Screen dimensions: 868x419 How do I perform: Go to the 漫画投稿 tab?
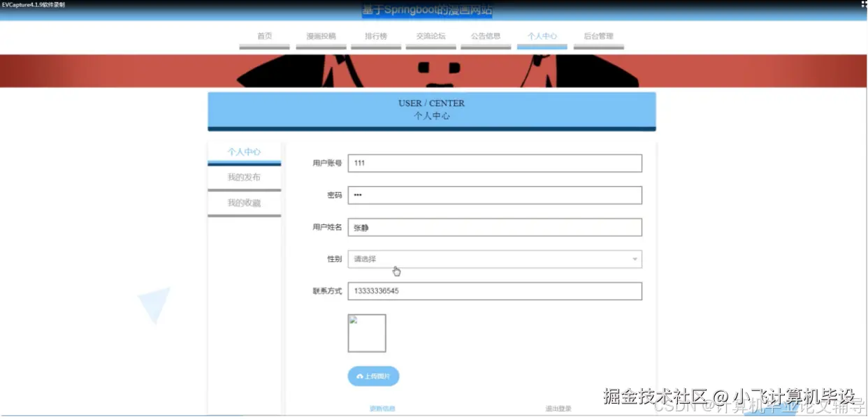[x=321, y=37]
